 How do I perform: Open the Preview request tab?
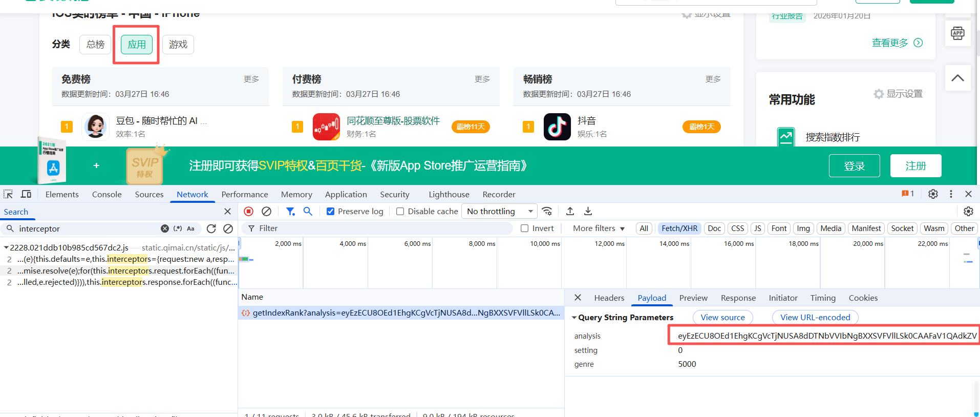coord(693,298)
